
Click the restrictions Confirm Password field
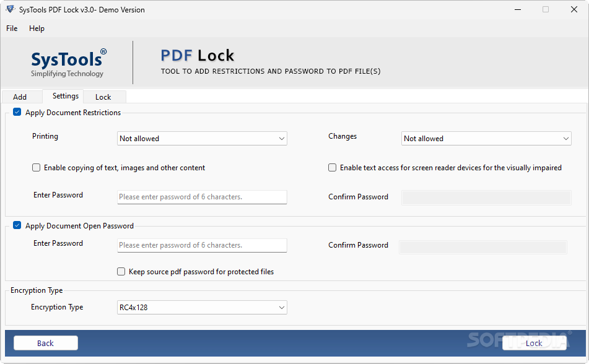click(486, 197)
